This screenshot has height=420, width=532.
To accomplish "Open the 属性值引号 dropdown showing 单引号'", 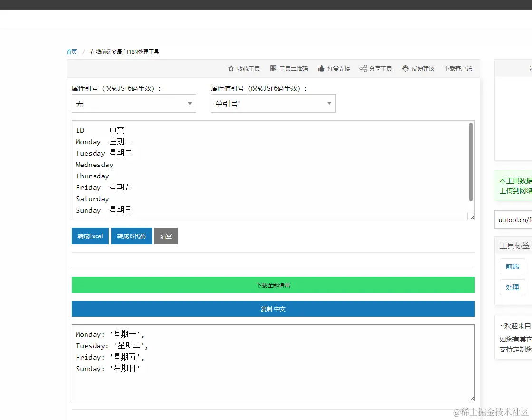I will tap(273, 104).
